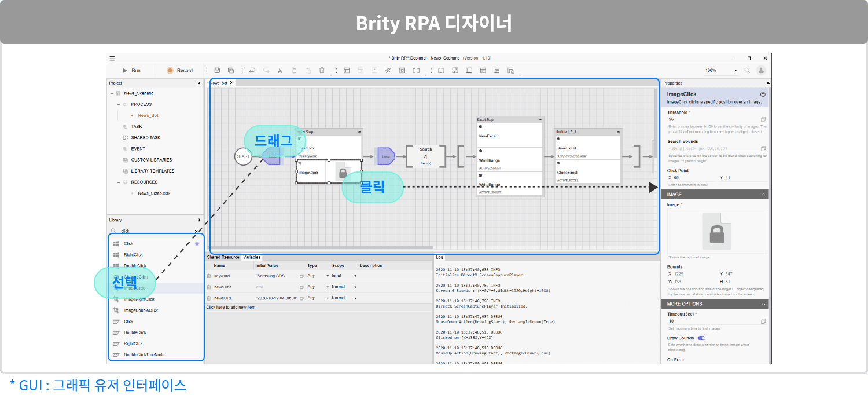Clear the Library search using the X icon

click(196, 231)
